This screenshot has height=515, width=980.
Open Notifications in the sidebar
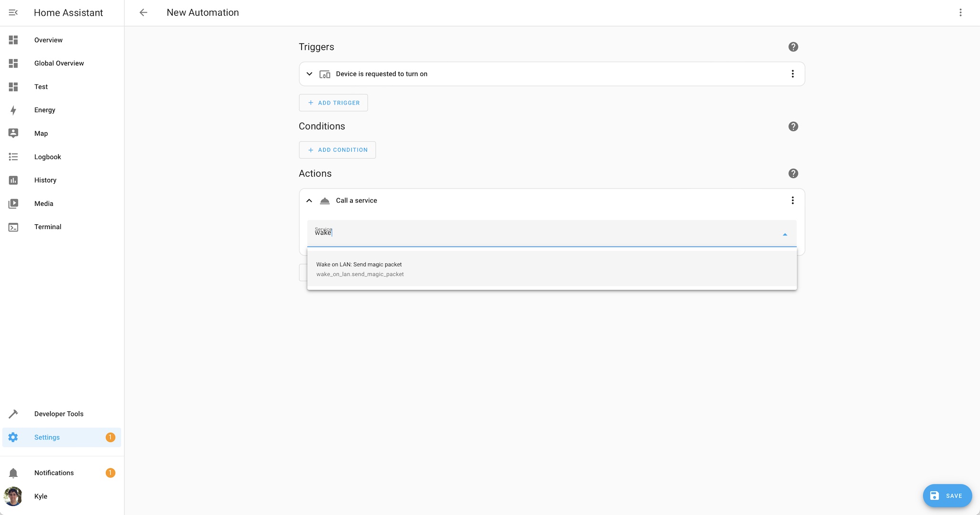click(62, 473)
